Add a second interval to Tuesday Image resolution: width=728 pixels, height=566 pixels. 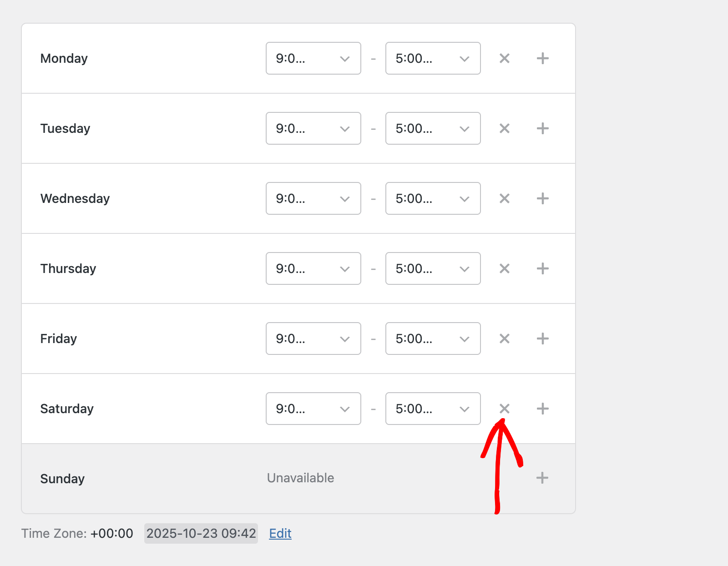pyautogui.click(x=542, y=128)
